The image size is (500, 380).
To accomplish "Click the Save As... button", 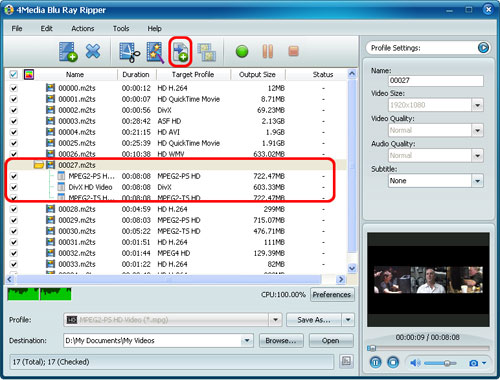I will click(x=314, y=320).
